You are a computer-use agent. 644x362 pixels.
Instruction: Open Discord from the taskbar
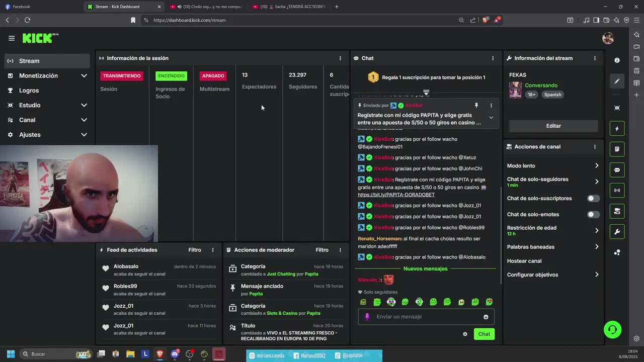click(175, 354)
